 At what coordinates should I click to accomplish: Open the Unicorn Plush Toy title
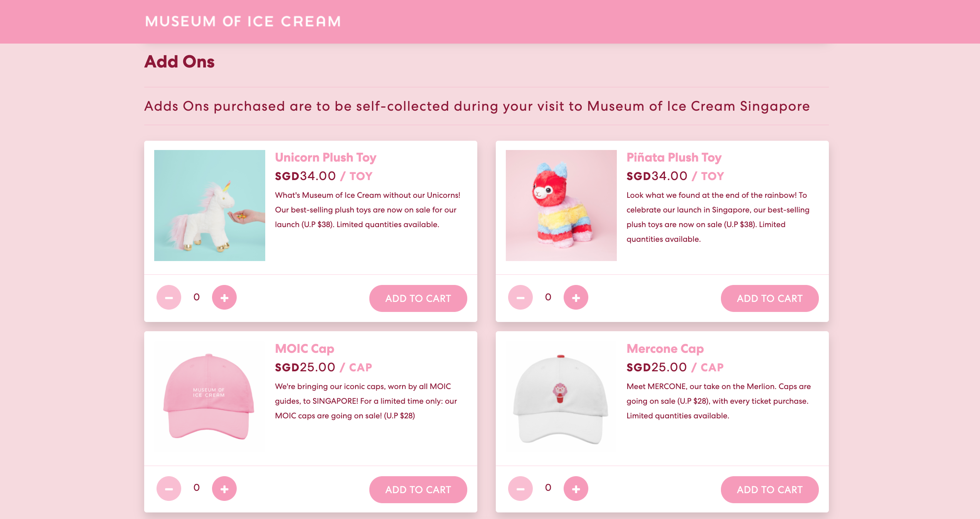tap(326, 157)
